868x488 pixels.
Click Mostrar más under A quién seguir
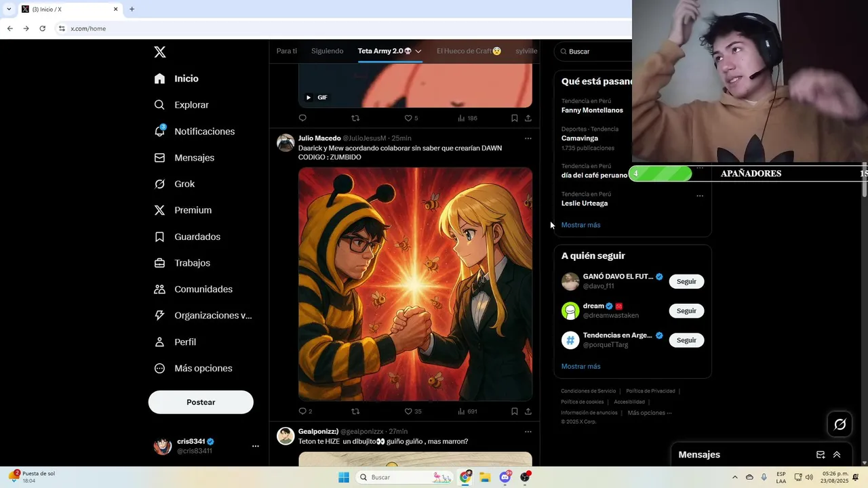[x=580, y=367]
